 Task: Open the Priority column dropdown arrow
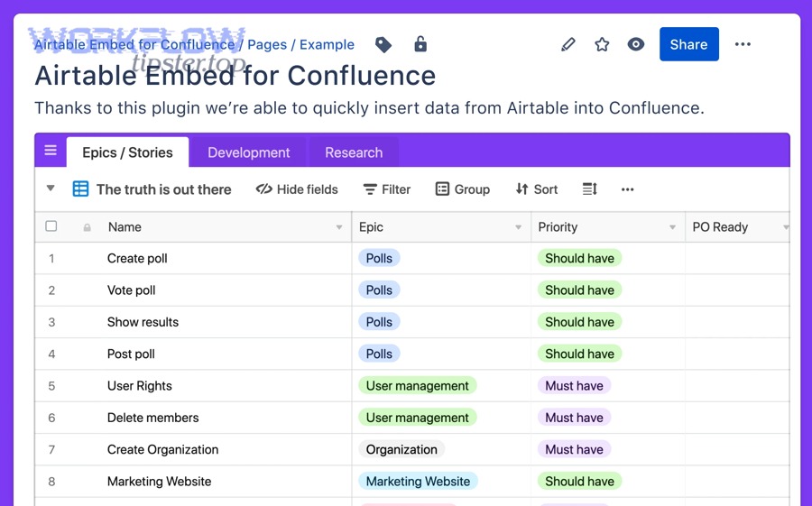[672, 227]
